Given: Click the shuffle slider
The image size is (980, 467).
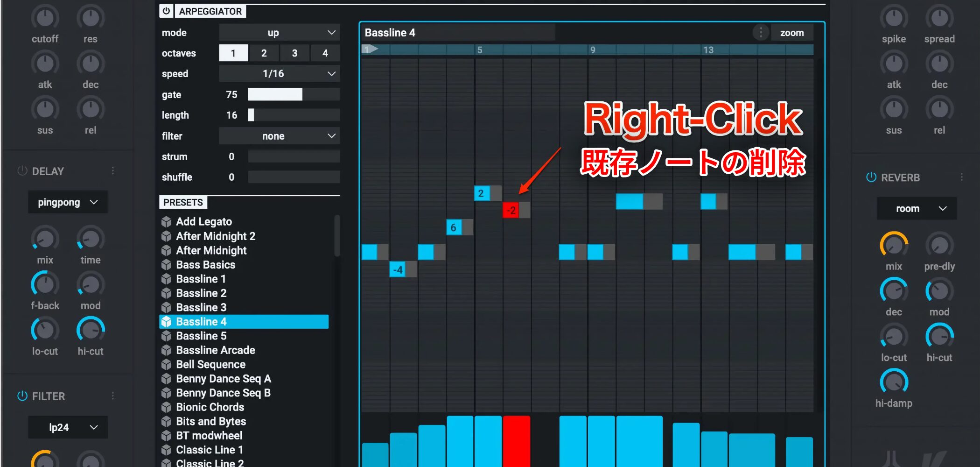Looking at the screenshot, I should point(294,177).
